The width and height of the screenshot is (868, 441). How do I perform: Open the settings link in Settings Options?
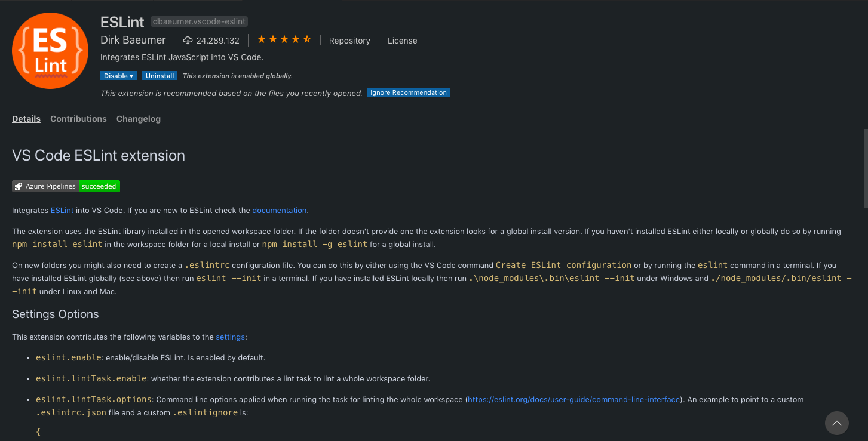(230, 337)
